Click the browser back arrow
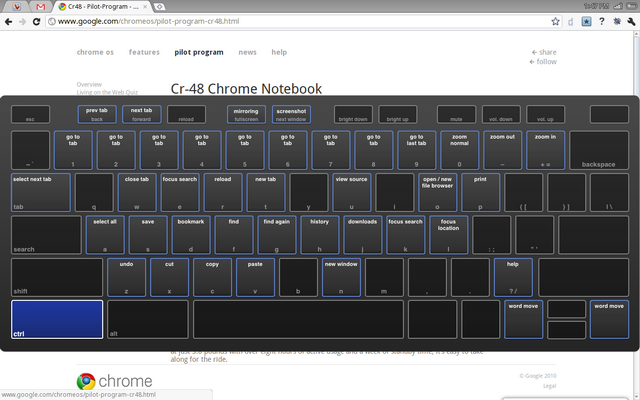640x400 pixels. tap(8, 21)
